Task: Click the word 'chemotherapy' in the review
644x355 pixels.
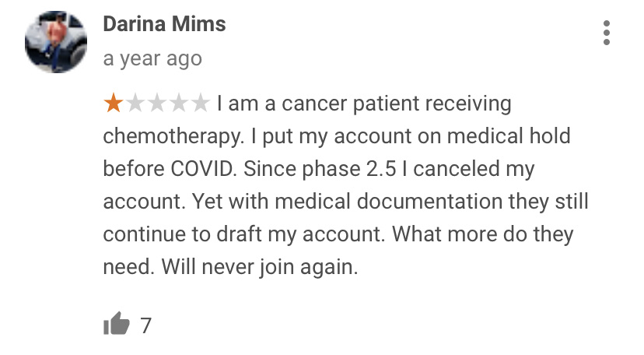Action: [173, 136]
